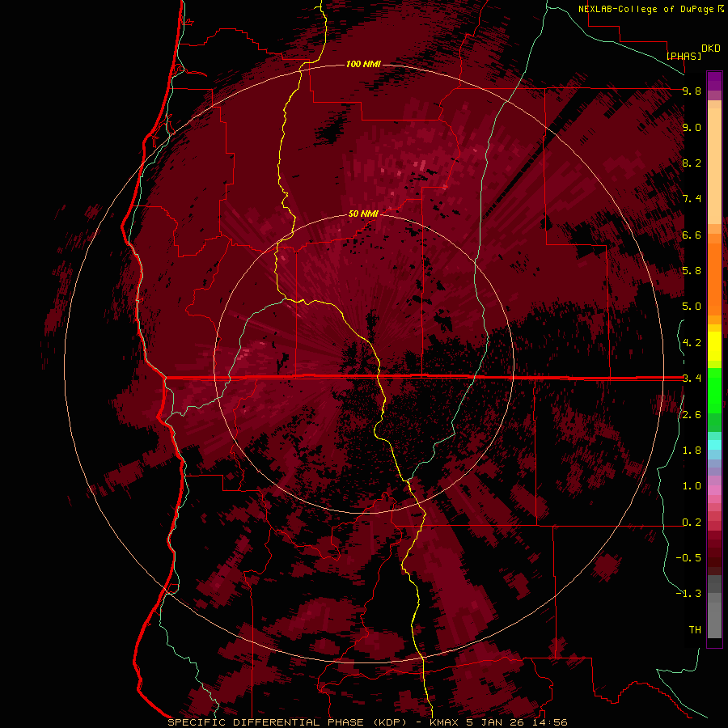The height and width of the screenshot is (728, 728).
Task: Click the DKD units label
Action: tap(711, 49)
